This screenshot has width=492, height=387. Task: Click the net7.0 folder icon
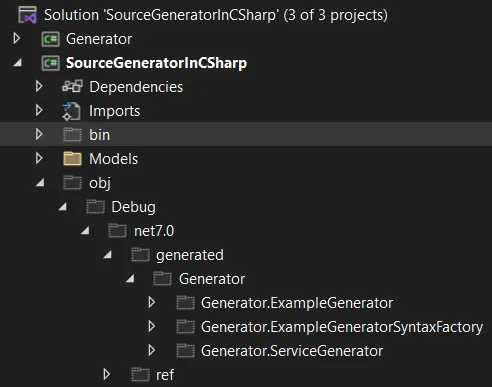117,231
